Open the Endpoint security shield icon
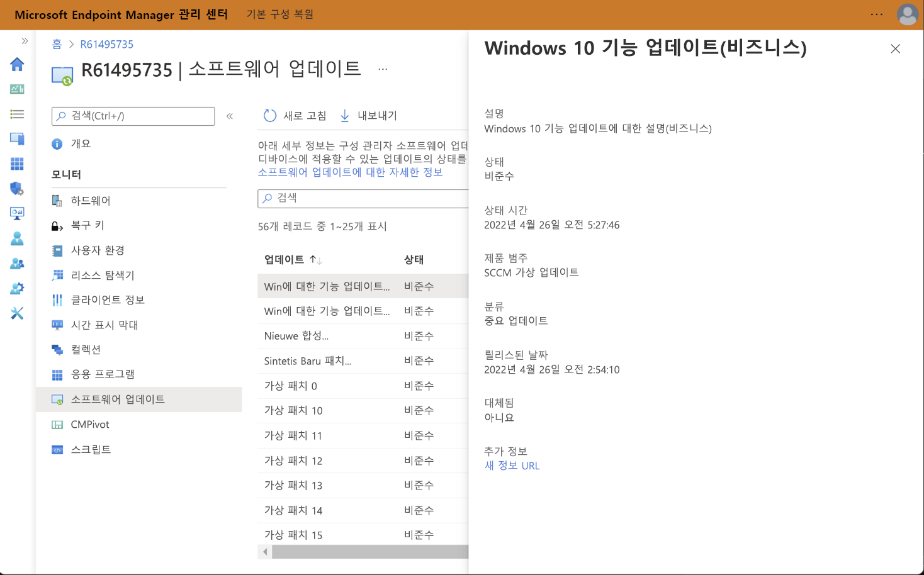 pyautogui.click(x=17, y=189)
